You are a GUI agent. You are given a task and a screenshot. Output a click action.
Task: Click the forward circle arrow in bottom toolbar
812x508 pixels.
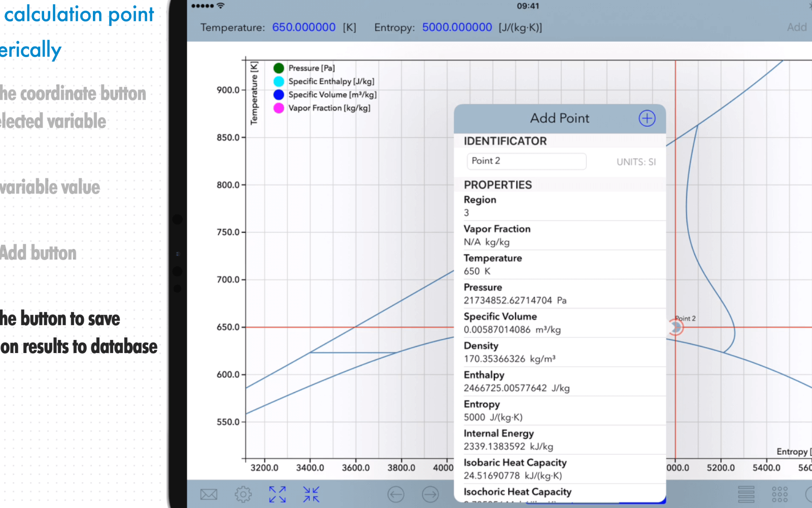[x=430, y=494]
